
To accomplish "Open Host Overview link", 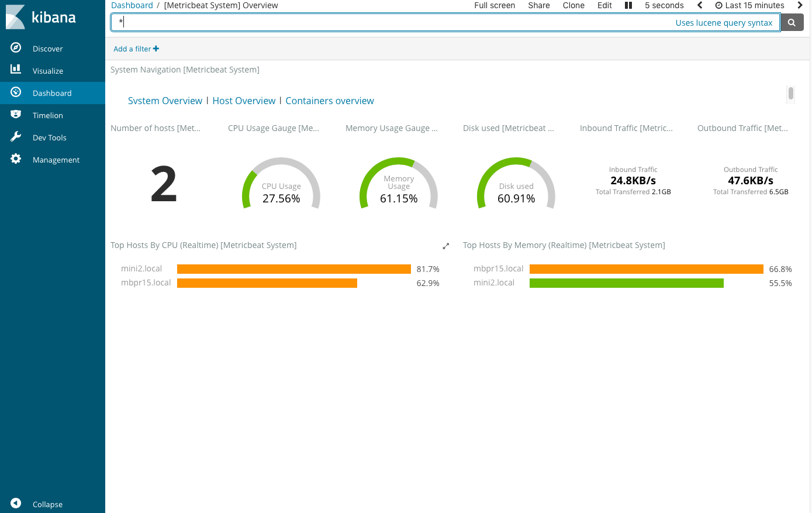I will click(x=244, y=101).
